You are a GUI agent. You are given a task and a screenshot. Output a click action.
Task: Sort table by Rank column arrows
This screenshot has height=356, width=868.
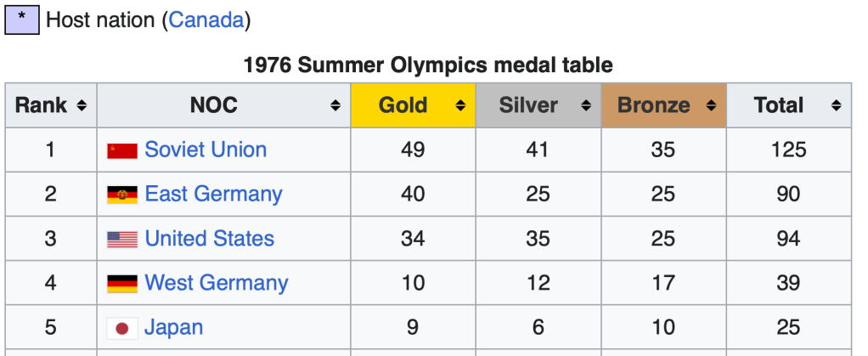coord(82,106)
